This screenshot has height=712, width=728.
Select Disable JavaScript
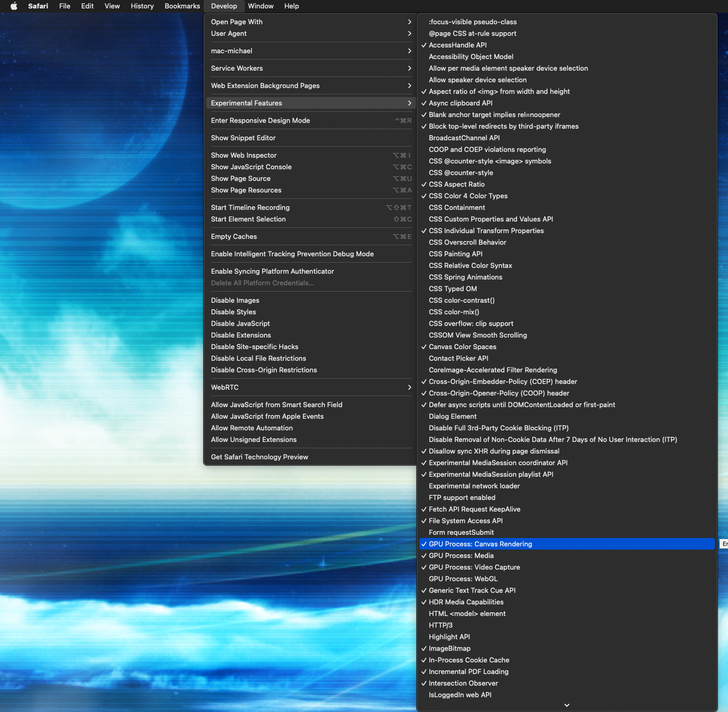310,323
